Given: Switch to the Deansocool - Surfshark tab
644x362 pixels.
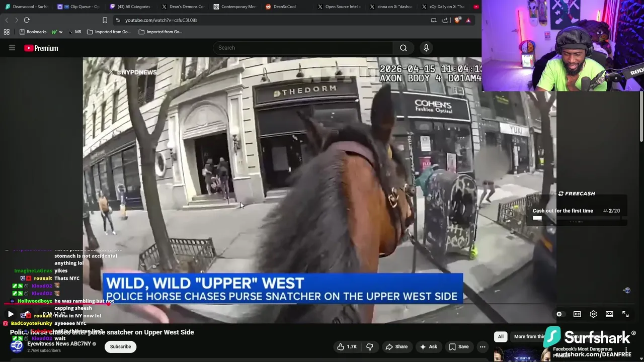Looking at the screenshot, I should tap(27, 7).
